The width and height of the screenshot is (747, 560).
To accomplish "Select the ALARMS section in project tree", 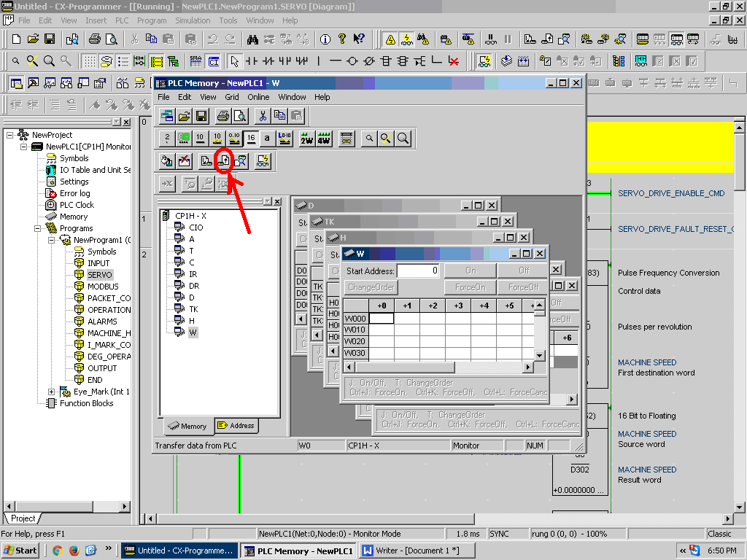I will pos(102,322).
